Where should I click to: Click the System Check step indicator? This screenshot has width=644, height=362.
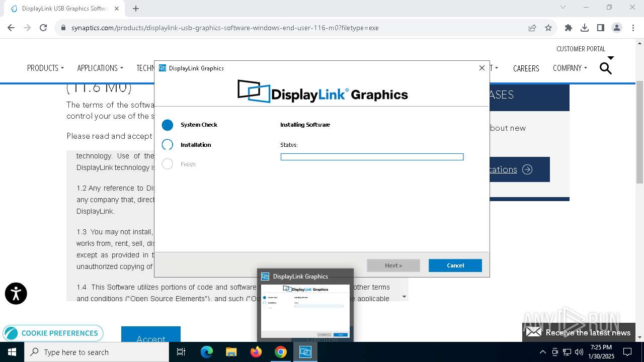(x=168, y=125)
